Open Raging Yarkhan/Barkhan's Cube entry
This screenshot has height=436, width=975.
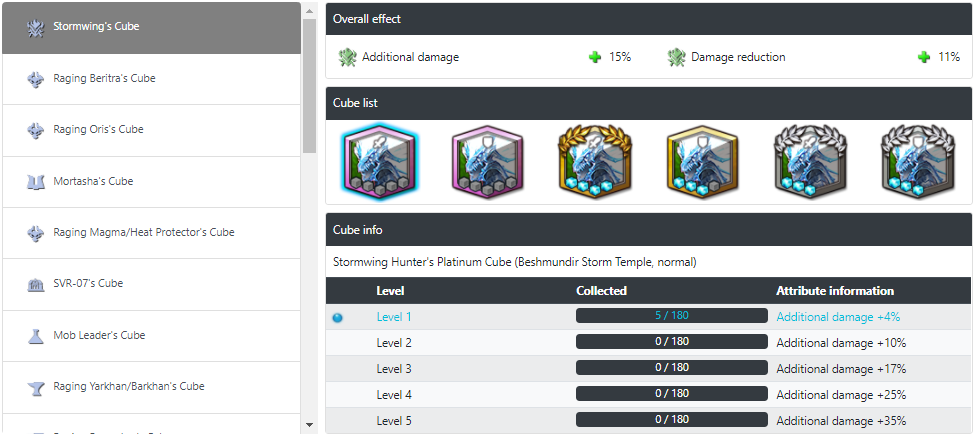(x=151, y=387)
